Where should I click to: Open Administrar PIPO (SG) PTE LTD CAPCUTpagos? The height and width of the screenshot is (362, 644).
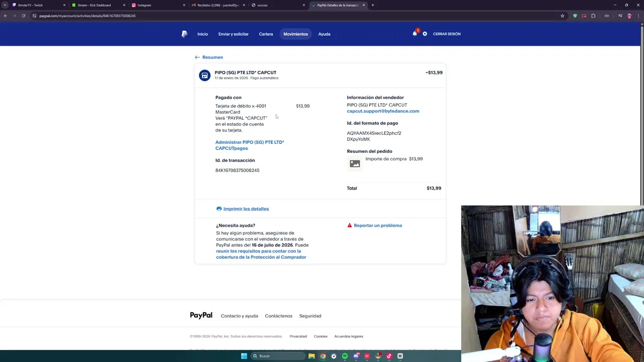click(250, 145)
